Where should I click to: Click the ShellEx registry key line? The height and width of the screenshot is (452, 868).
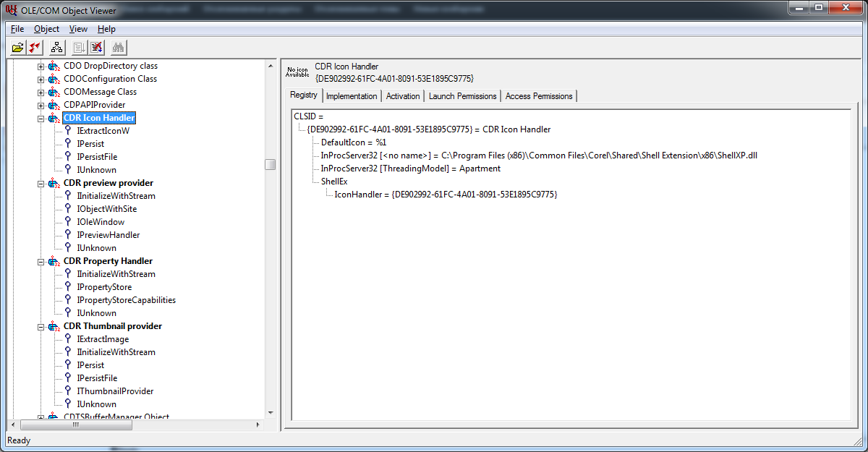coord(334,182)
